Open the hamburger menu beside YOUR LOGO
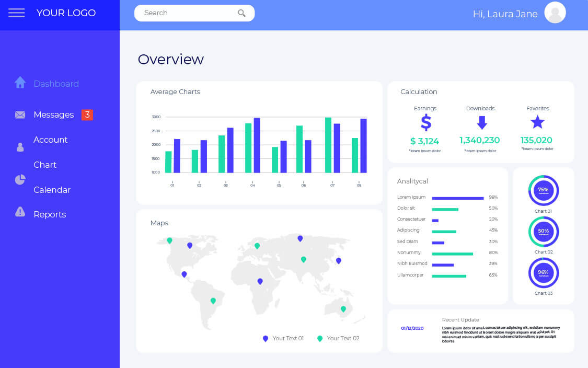The height and width of the screenshot is (368, 588). coord(17,13)
